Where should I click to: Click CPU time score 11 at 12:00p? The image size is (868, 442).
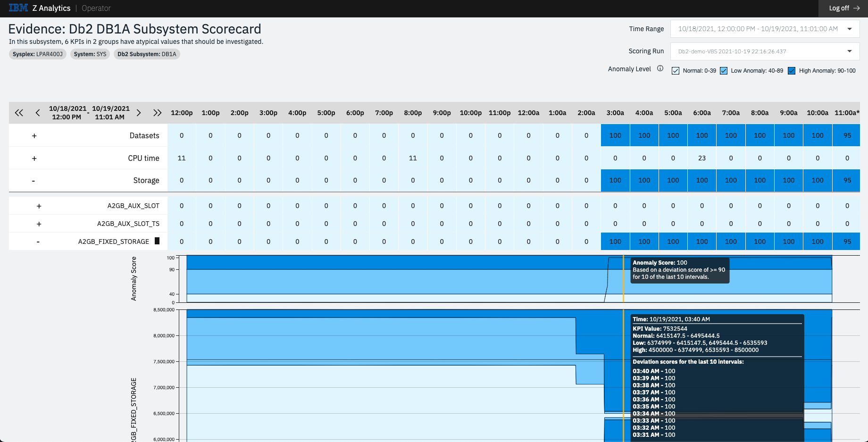point(182,158)
